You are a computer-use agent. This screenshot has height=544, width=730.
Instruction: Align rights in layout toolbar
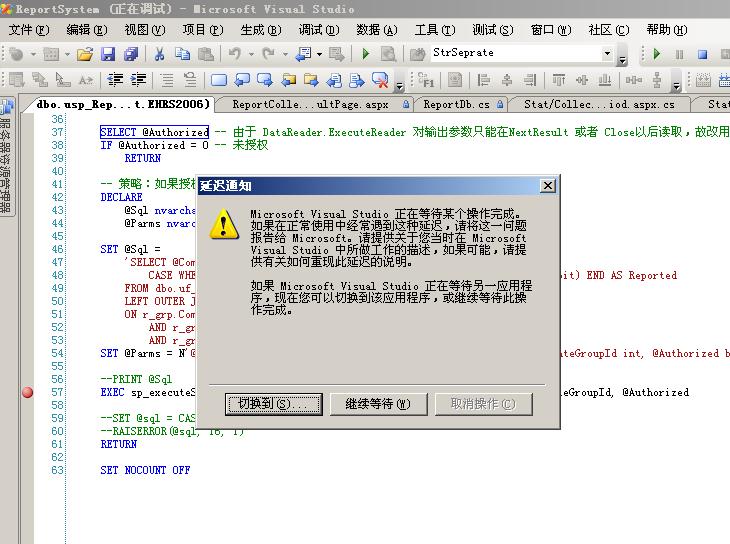[x=530, y=80]
